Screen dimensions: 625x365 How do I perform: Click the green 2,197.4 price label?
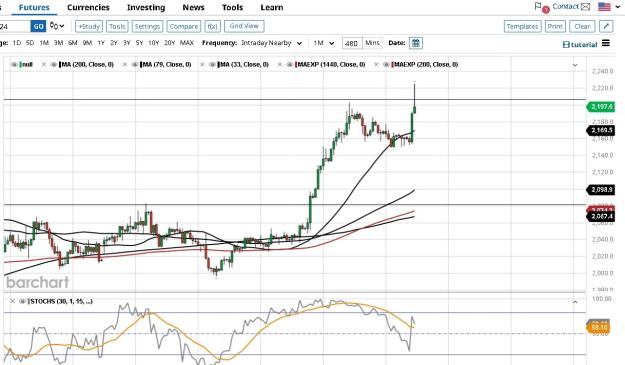601,107
